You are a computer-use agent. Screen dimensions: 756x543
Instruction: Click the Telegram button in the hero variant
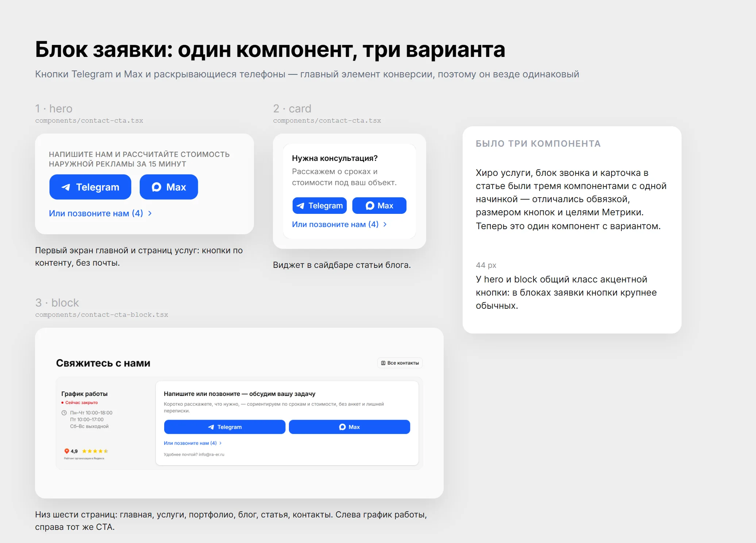90,187
